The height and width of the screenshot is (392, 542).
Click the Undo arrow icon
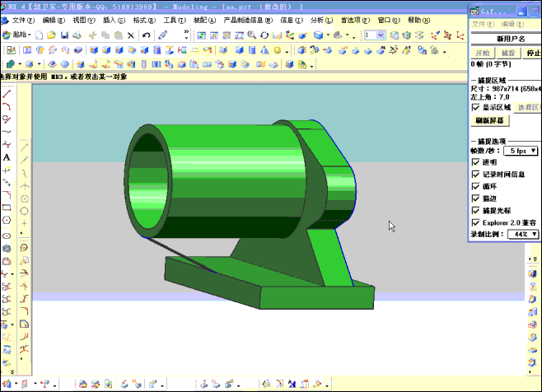point(146,35)
